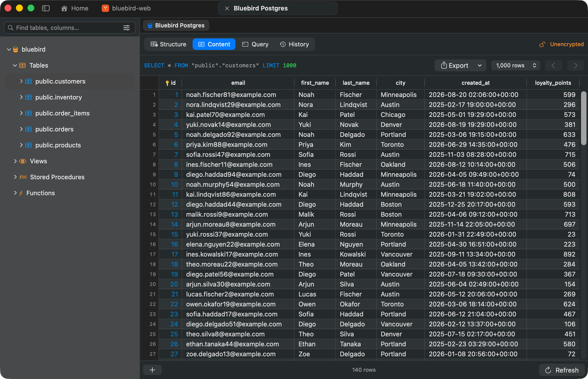
Task: Click the SQL query text SELECT * FROM
Action: tap(166, 65)
